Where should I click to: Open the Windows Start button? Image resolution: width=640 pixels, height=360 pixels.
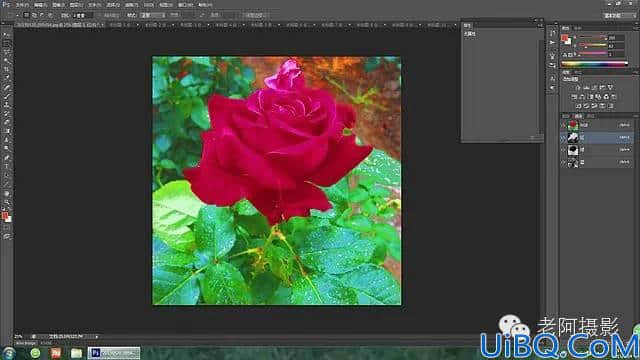click(x=8, y=353)
